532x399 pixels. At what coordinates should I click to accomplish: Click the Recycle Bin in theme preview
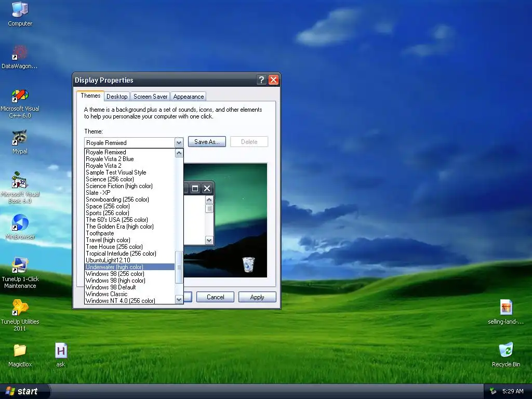[x=248, y=264]
